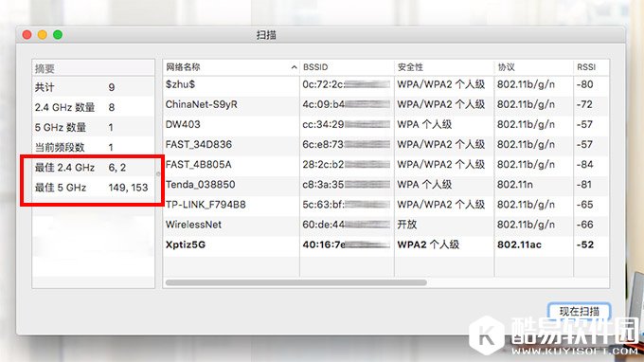Click the 802.11ac protocol cell

(519, 244)
